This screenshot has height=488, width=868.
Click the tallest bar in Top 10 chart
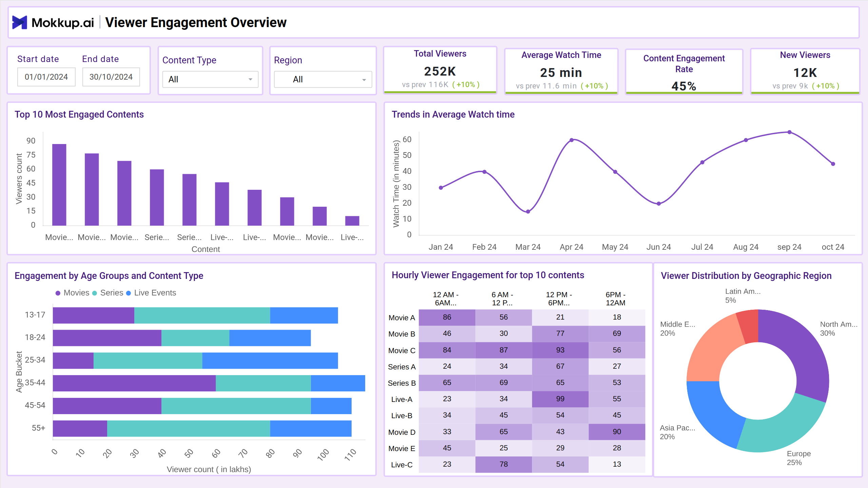[x=59, y=185]
